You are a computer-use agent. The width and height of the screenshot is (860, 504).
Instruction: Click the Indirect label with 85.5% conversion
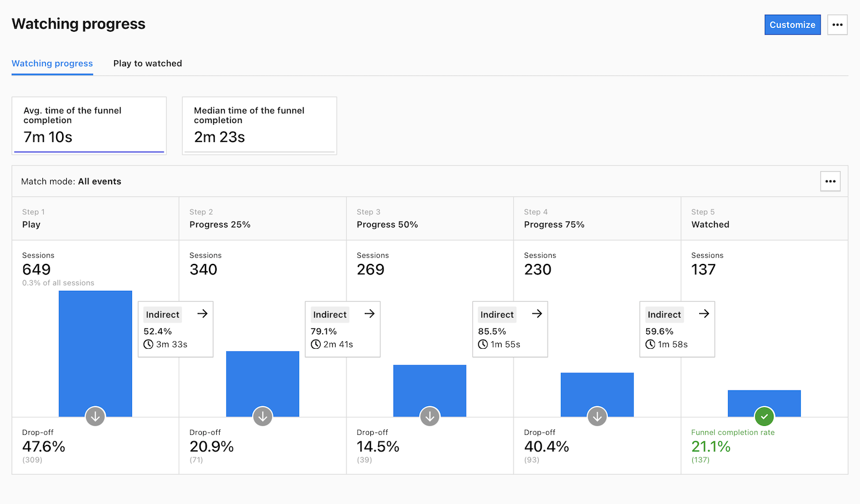click(497, 315)
